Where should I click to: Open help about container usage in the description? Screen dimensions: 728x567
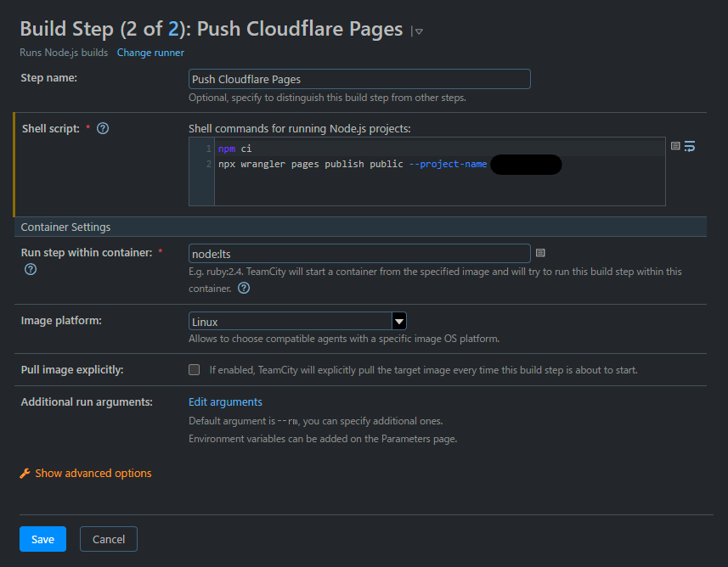[x=244, y=288]
